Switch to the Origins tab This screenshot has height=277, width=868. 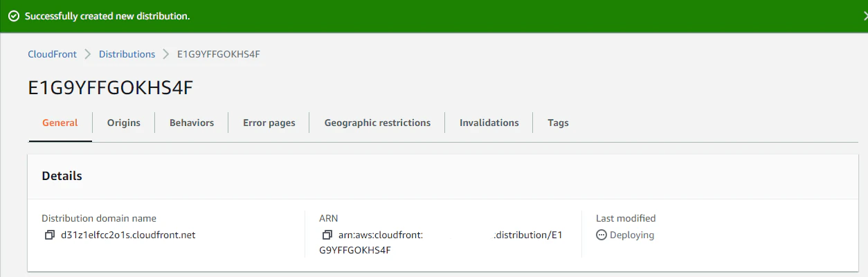click(124, 123)
